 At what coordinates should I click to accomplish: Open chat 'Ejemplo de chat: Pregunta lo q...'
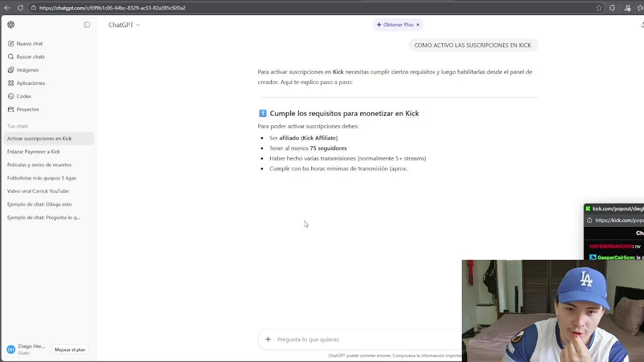pyautogui.click(x=48, y=217)
